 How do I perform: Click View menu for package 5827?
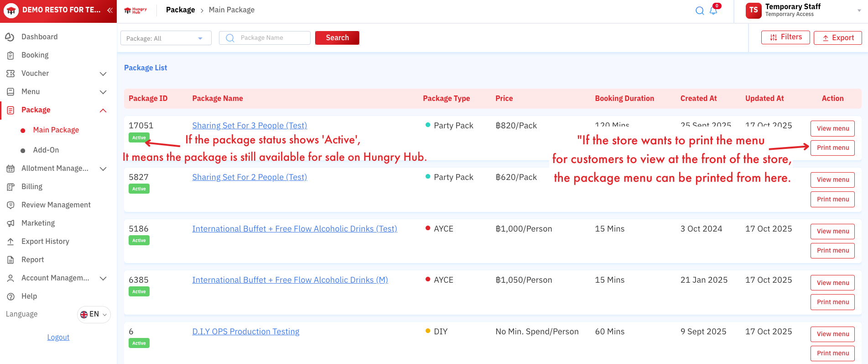(832, 180)
